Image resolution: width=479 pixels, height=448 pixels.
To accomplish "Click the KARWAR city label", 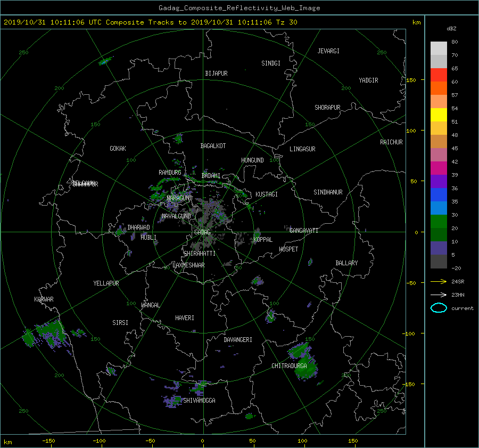I will click(x=44, y=299).
